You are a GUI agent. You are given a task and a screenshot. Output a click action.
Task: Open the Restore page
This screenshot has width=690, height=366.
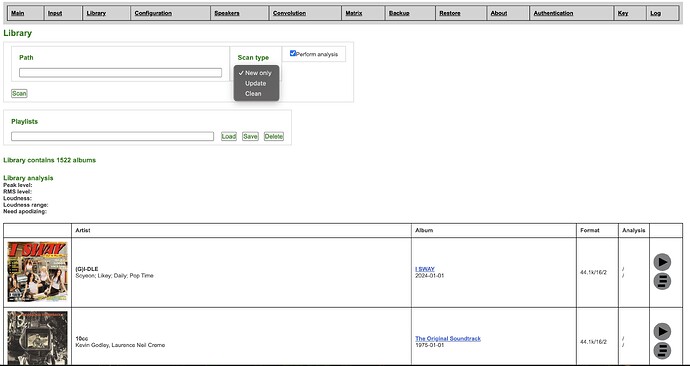[450, 13]
